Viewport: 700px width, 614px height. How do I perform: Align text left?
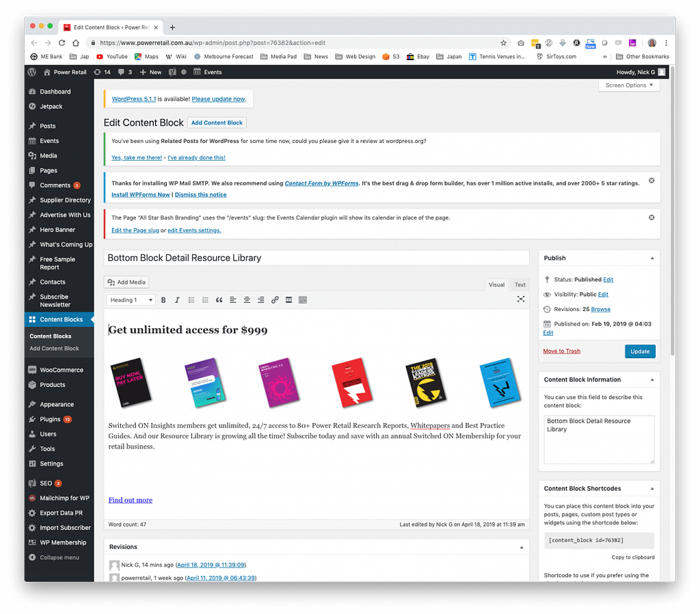(232, 300)
